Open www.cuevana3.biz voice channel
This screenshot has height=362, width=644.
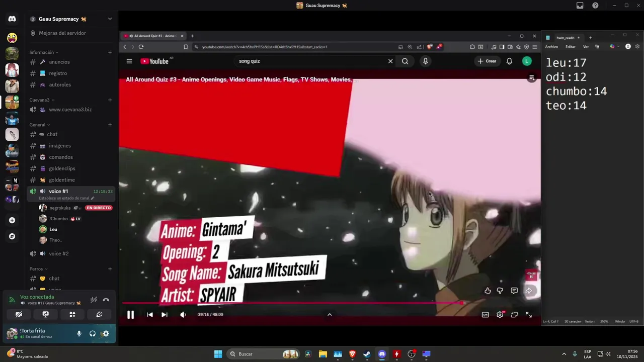[x=70, y=110]
